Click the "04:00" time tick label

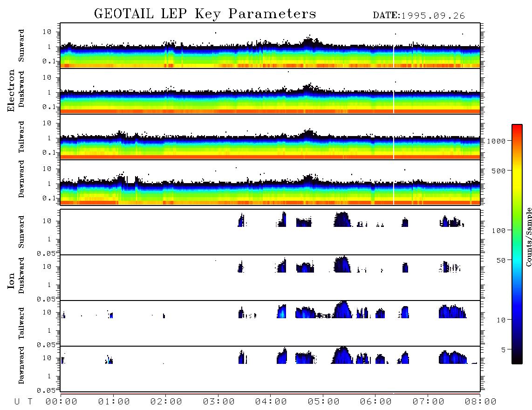(271, 402)
